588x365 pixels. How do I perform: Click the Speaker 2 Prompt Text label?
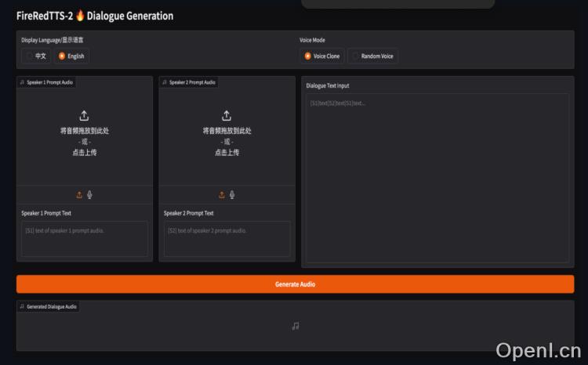pyautogui.click(x=189, y=213)
